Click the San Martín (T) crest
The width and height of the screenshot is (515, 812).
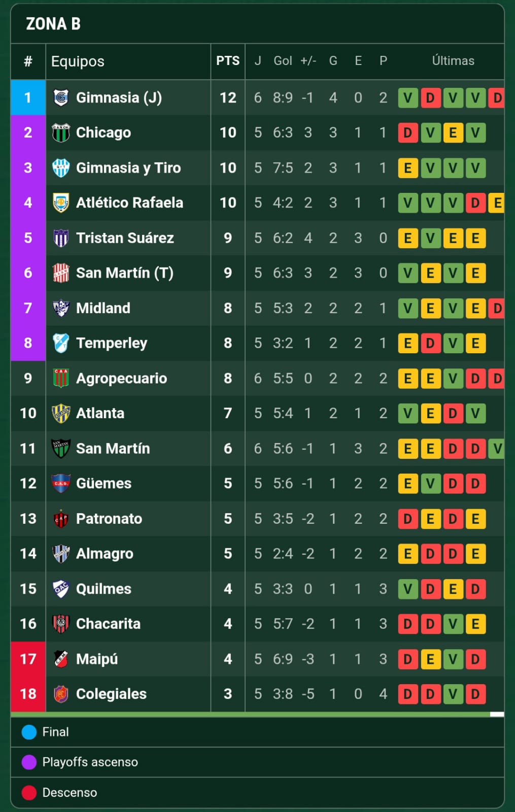click(x=61, y=273)
